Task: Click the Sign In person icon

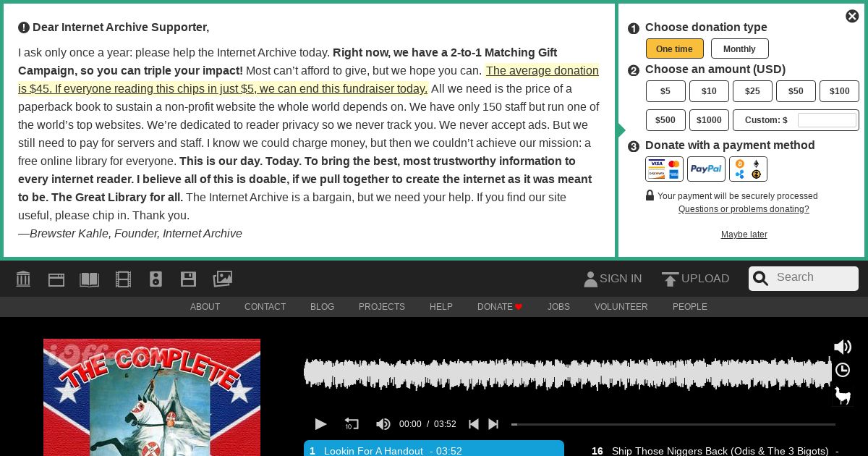Action: [x=590, y=279]
